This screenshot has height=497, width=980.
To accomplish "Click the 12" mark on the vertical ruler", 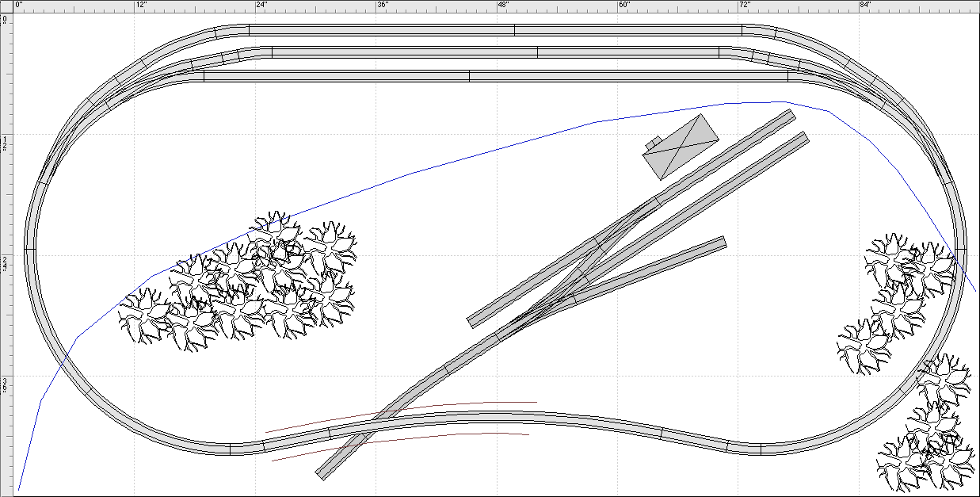I will [x=6, y=141].
